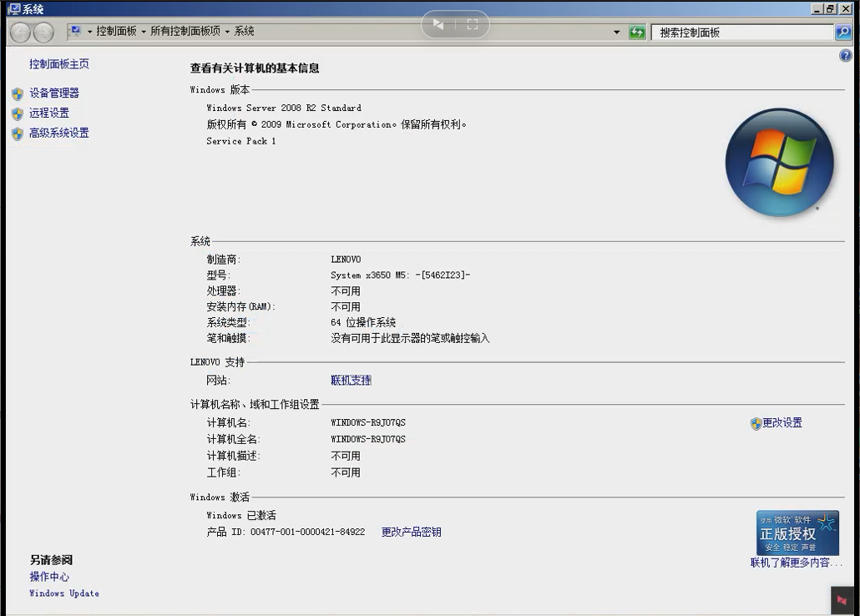The width and height of the screenshot is (860, 616).
Task: Open 设备管理器 link
Action: (54, 93)
